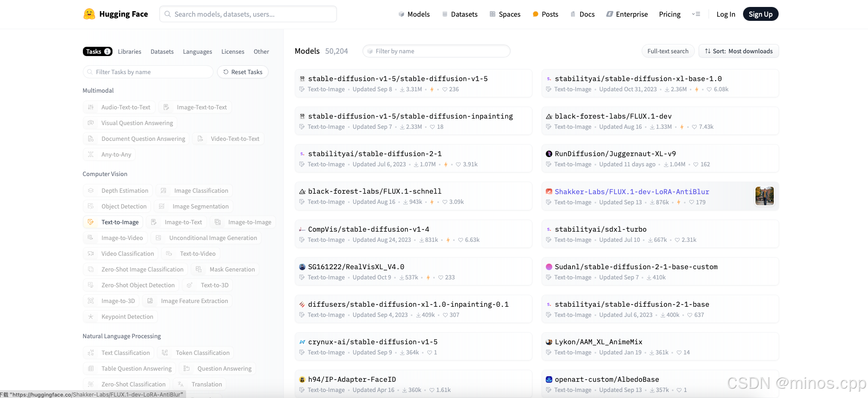
Task: Click the Text-to-Video task icon
Action: (169, 253)
